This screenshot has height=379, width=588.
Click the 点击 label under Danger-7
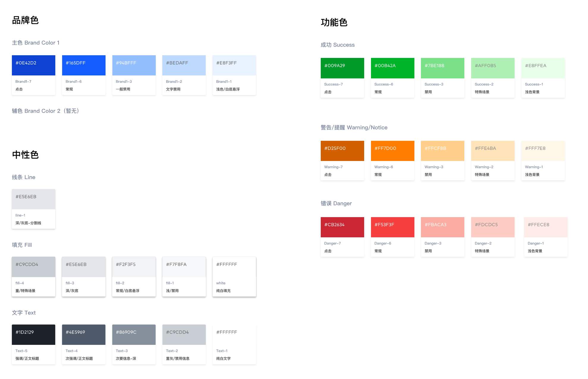328,251
